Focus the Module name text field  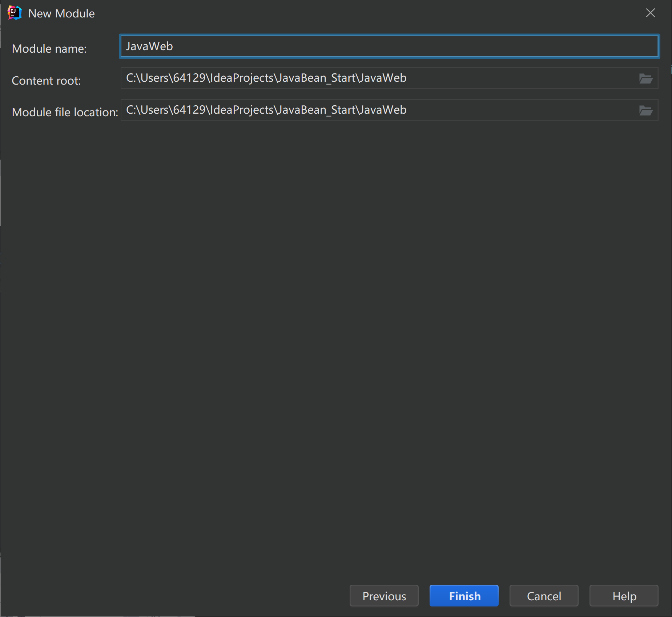click(389, 46)
